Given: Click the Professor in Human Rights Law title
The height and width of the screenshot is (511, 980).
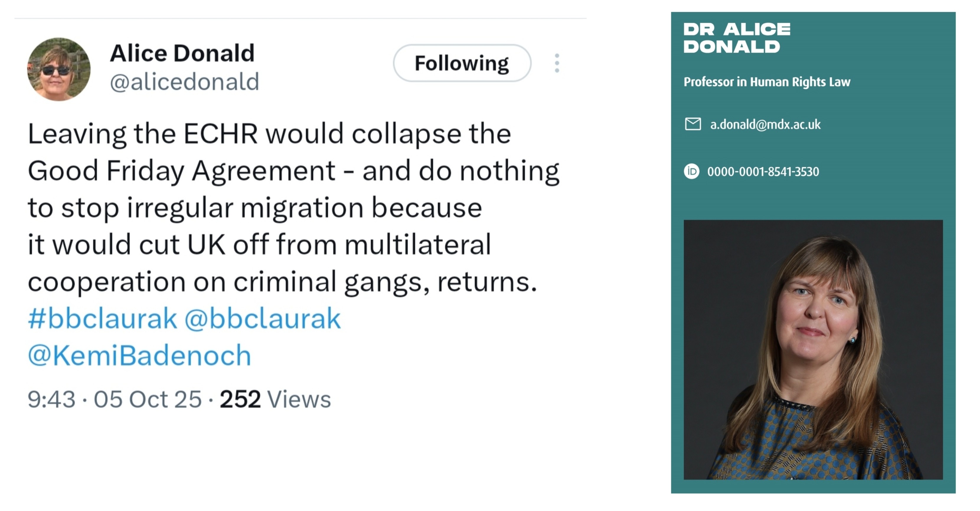Looking at the screenshot, I should tap(767, 82).
